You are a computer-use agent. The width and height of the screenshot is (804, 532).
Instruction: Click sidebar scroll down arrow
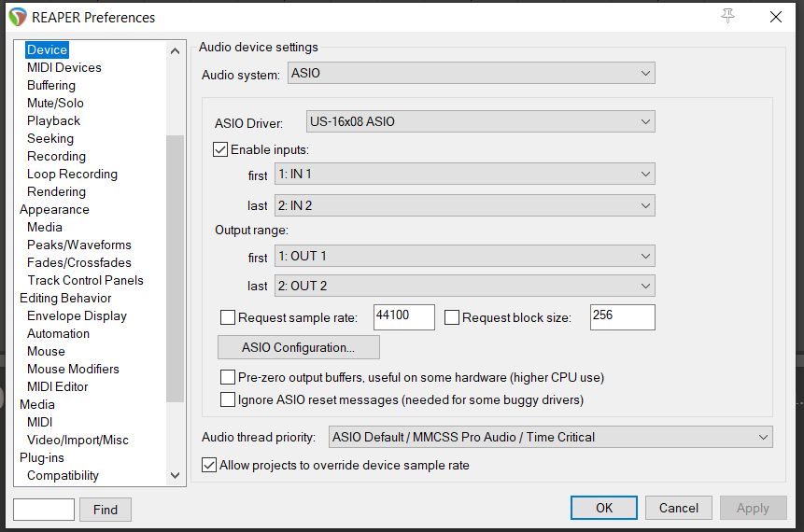pyautogui.click(x=175, y=475)
